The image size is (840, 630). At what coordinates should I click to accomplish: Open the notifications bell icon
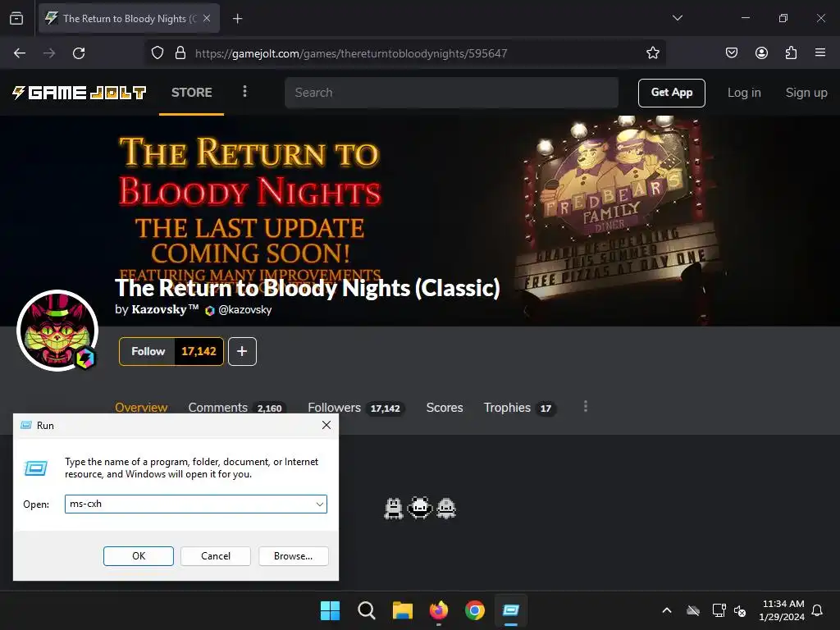817,610
